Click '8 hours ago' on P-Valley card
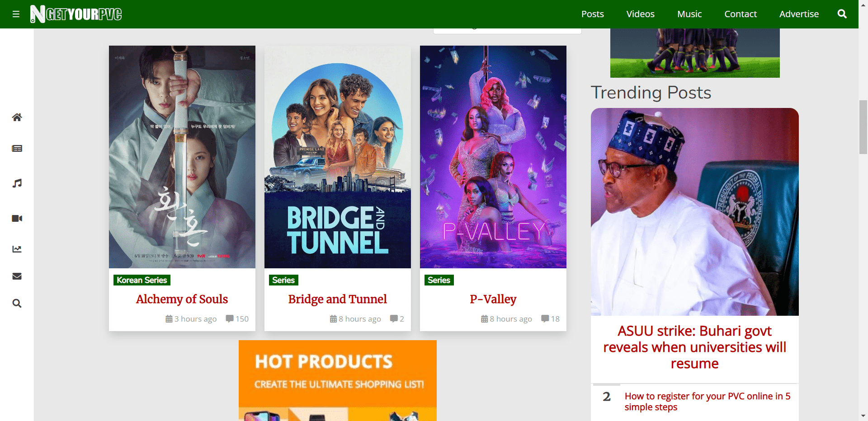This screenshot has height=421, width=868. (x=511, y=319)
